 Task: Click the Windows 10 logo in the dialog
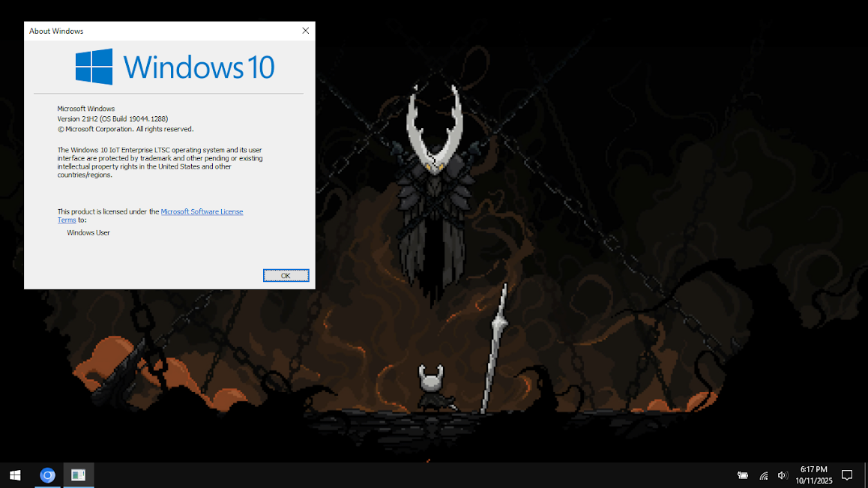[175, 67]
